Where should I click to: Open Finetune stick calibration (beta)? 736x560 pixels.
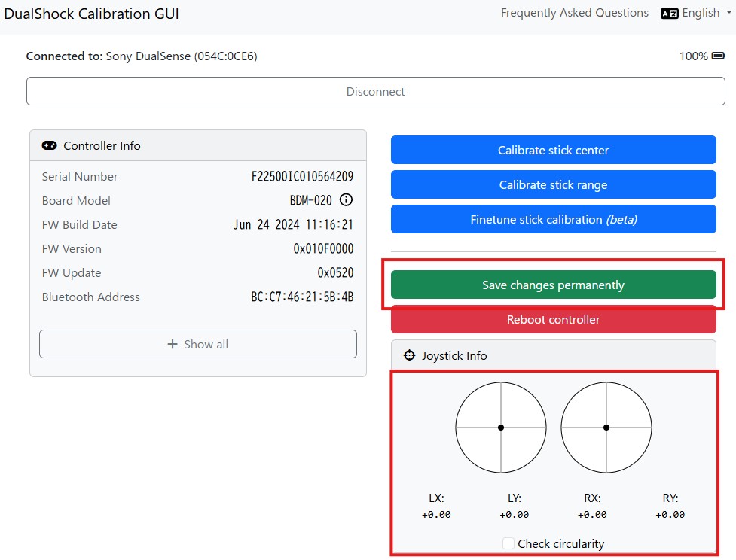553,219
